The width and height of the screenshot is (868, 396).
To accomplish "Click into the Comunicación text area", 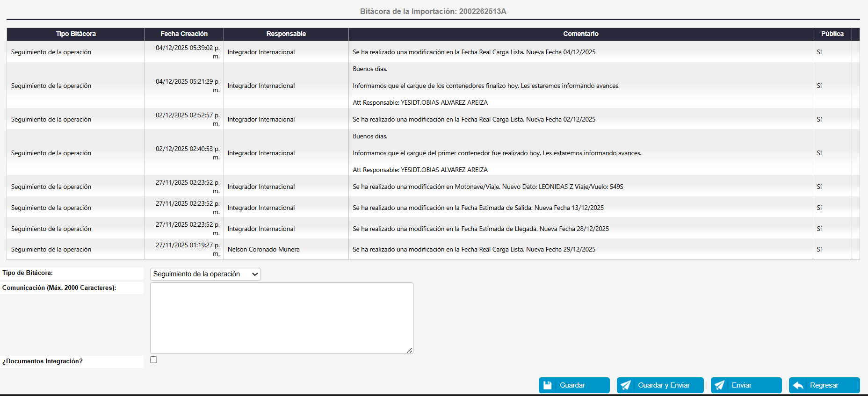I will (x=281, y=318).
